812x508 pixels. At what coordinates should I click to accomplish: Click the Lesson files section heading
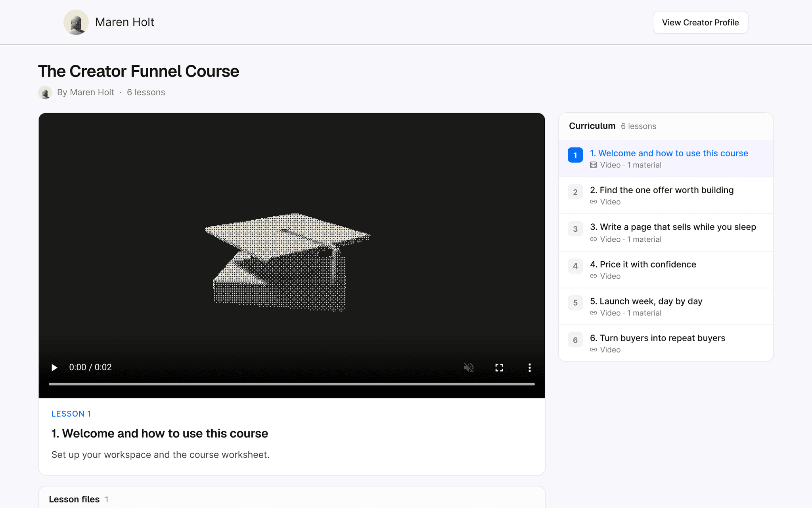(74, 499)
